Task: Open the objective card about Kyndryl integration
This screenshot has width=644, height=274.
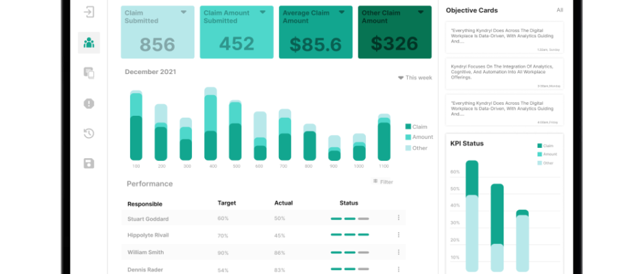Action: coord(505,73)
